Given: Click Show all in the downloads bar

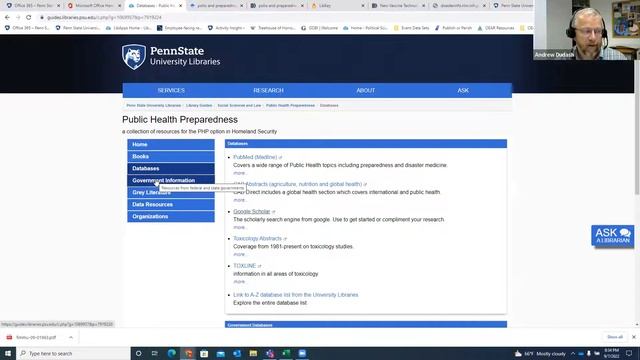Looking at the screenshot, I should pos(615,337).
